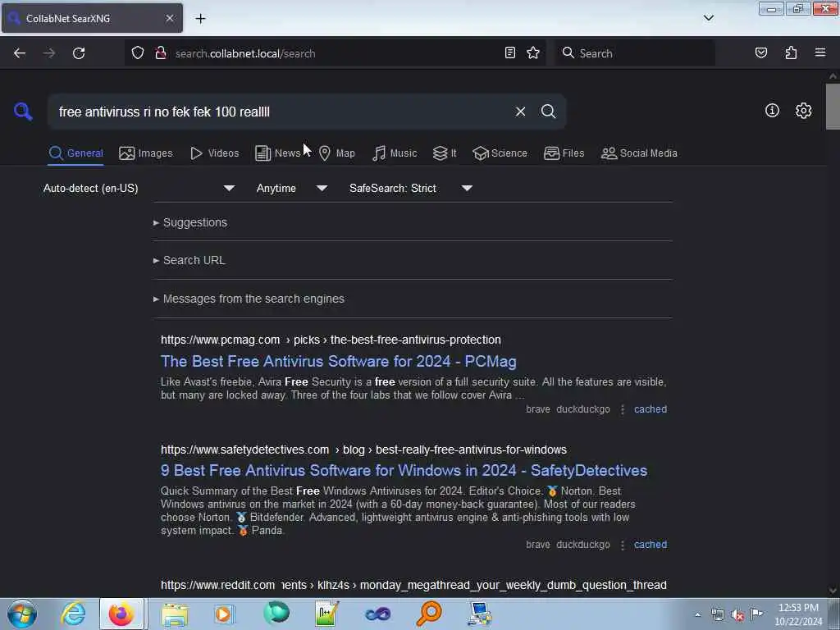Screen dimensions: 840x630
Task: Open more options dots for PCMag result
Action: tap(623, 410)
